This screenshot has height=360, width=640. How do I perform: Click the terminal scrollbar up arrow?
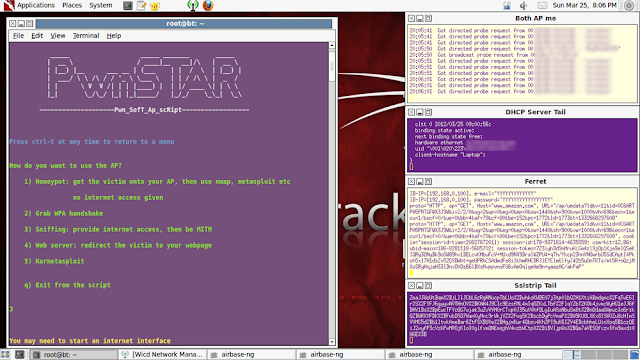pyautogui.click(x=332, y=45)
